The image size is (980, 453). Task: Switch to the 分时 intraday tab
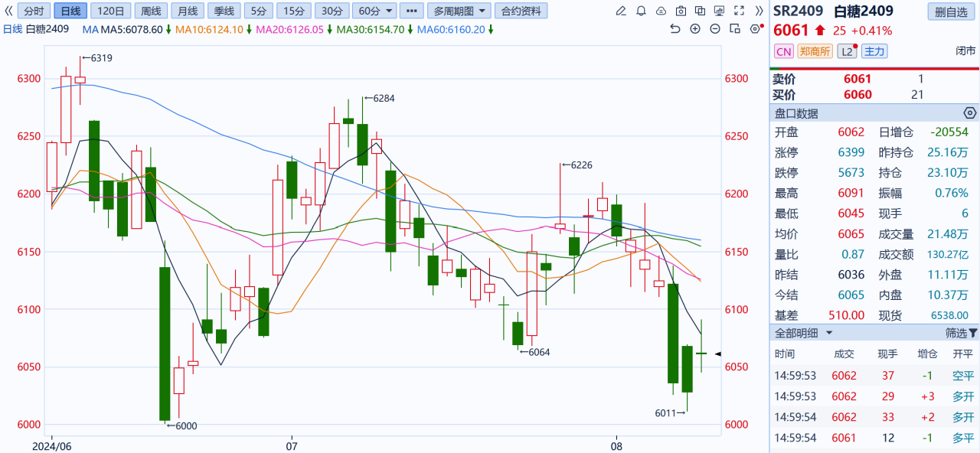pyautogui.click(x=34, y=11)
